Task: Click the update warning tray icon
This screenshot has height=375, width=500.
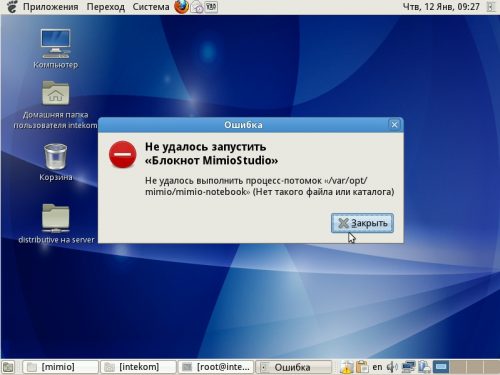Action: [347, 367]
